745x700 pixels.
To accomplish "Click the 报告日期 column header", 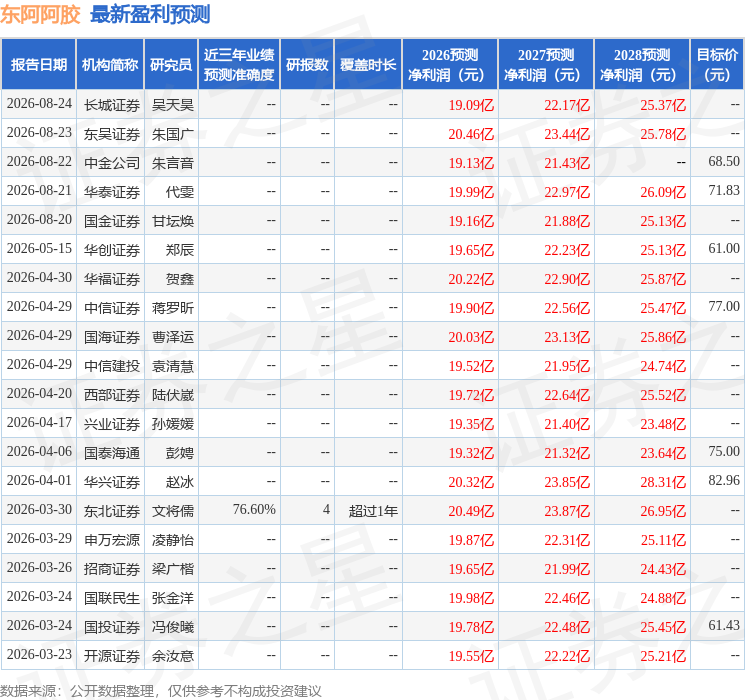I will [38, 65].
